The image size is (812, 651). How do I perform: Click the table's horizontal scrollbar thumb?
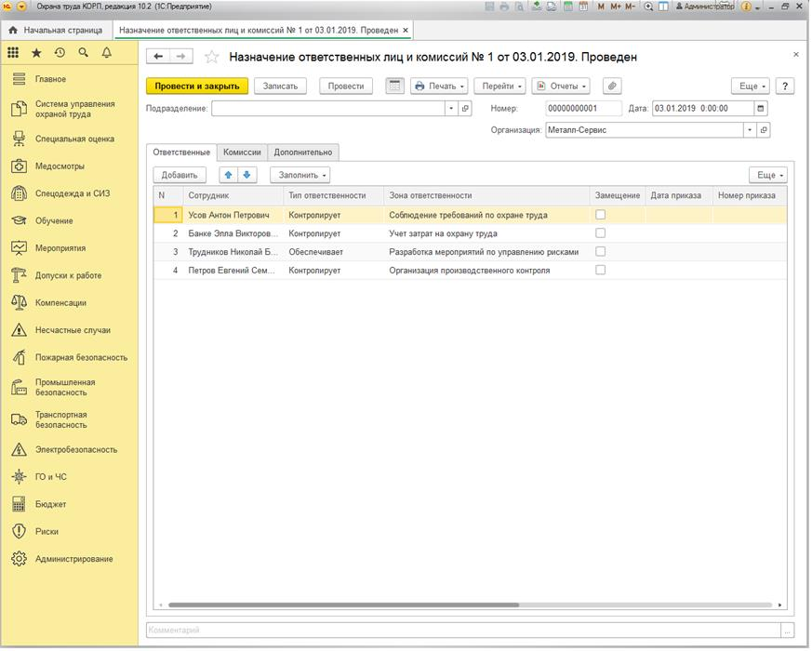coord(345,606)
